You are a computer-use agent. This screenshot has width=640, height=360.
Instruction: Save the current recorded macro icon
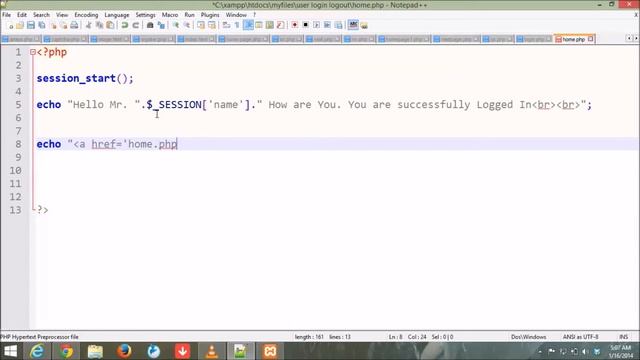click(338, 25)
